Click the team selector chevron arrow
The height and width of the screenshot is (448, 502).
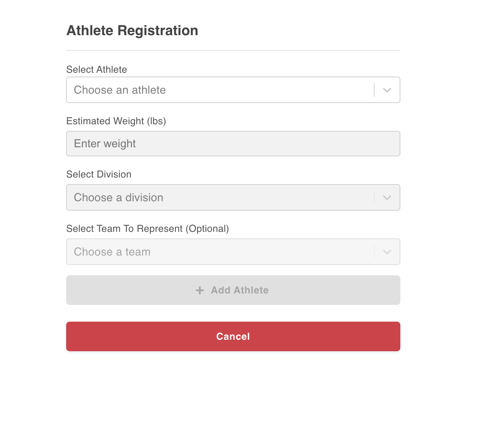[387, 252]
